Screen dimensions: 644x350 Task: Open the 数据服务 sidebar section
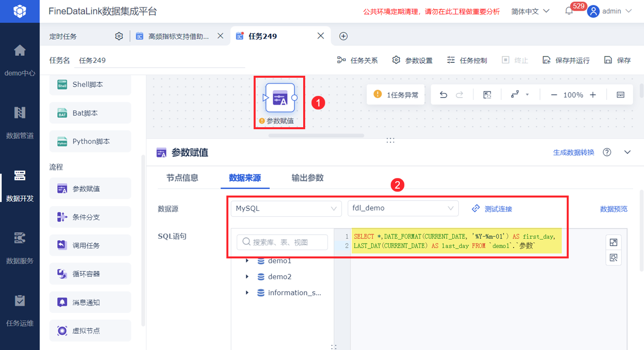click(x=20, y=248)
